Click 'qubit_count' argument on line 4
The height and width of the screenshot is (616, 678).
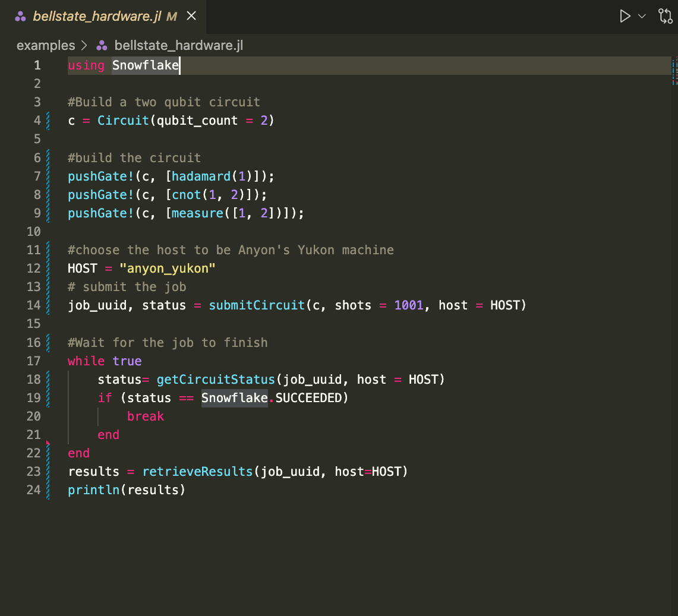click(x=197, y=121)
